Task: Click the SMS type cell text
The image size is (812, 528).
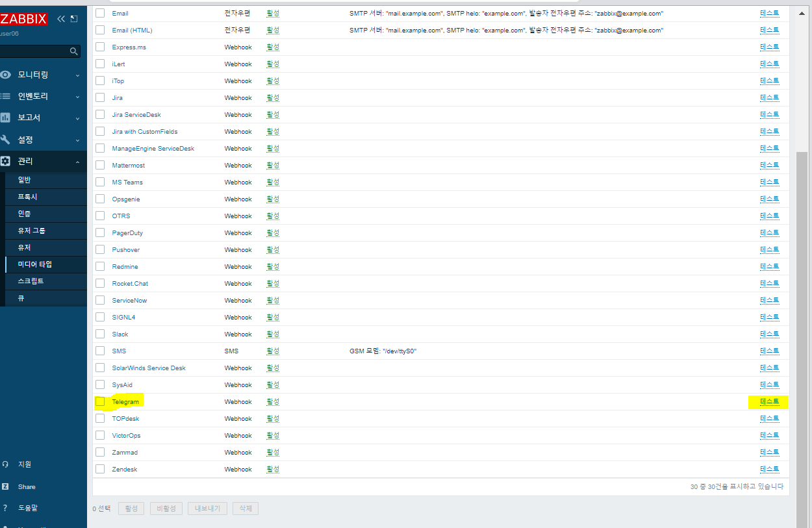Action: (x=231, y=351)
